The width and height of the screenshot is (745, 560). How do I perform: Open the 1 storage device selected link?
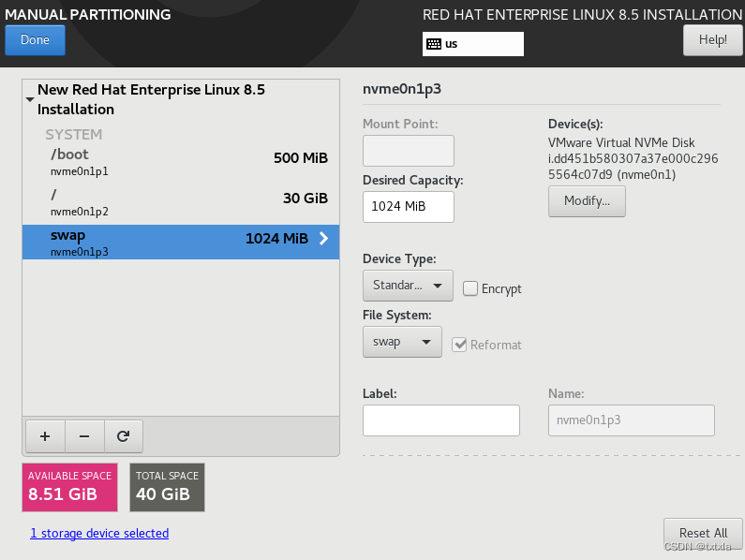tap(99, 533)
